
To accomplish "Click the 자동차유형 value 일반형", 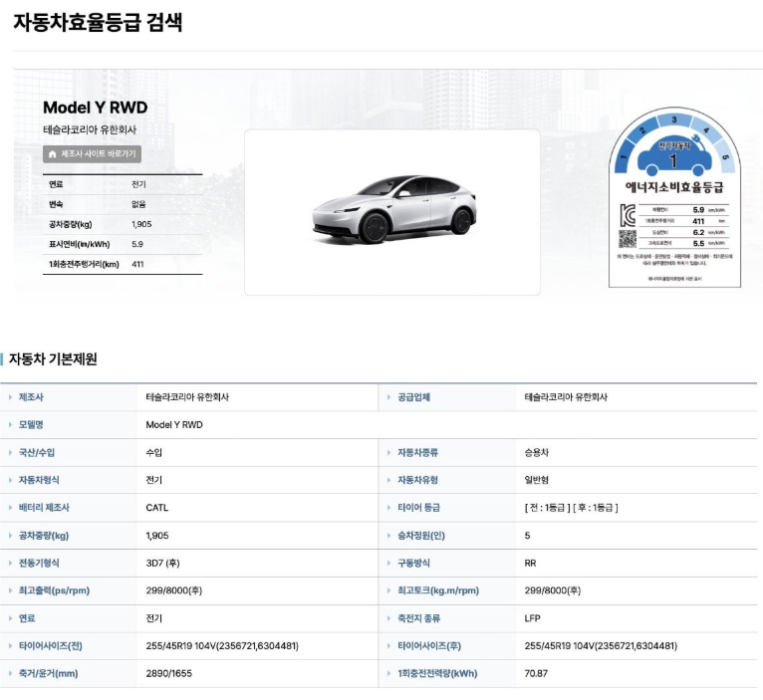I will pyautogui.click(x=536, y=480).
